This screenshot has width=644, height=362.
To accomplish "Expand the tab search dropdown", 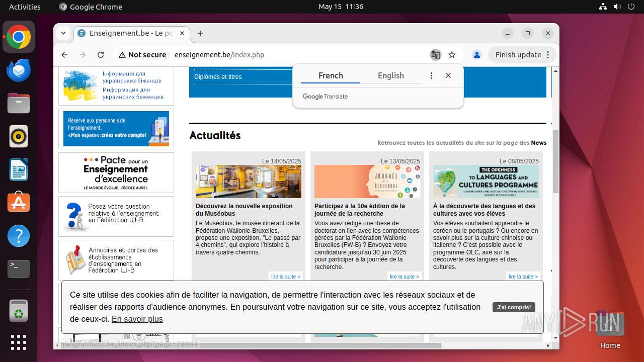I will point(63,33).
